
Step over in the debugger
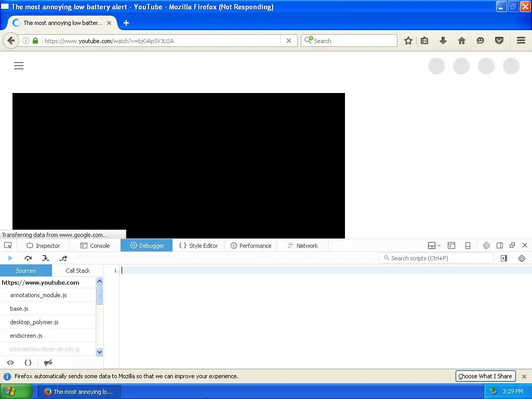[28, 258]
